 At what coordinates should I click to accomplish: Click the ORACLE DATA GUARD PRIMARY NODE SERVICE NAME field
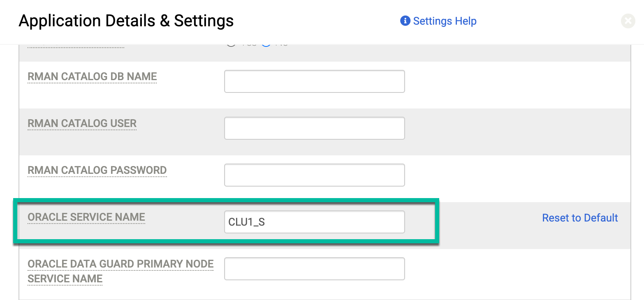pos(314,268)
